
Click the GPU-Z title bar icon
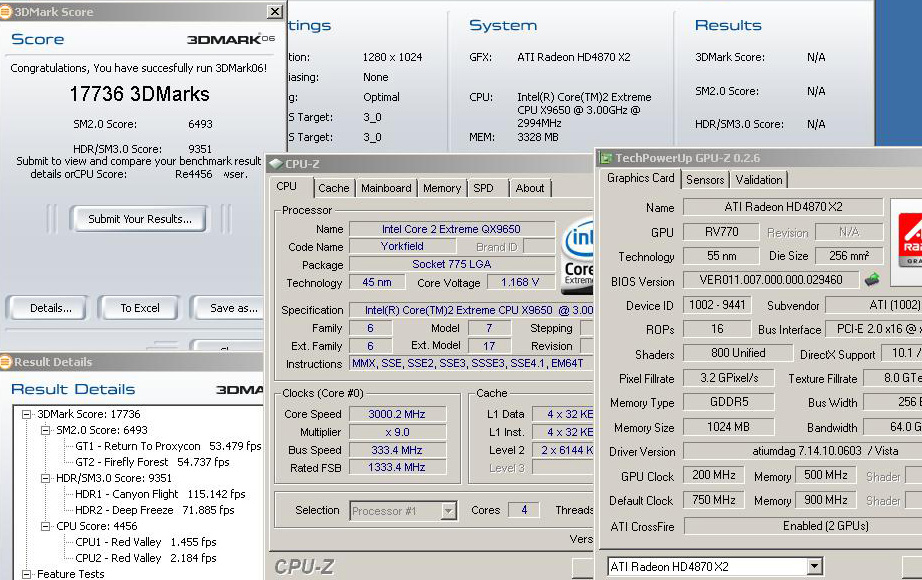point(606,157)
